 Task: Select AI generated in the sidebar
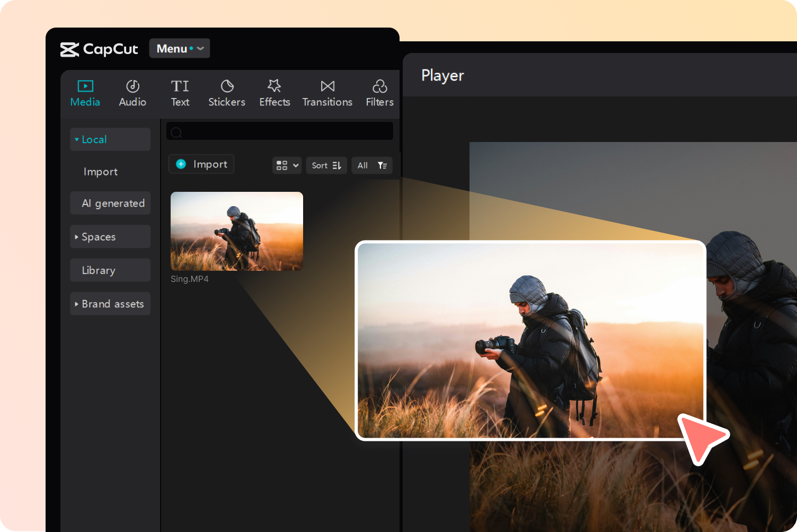[x=110, y=203]
